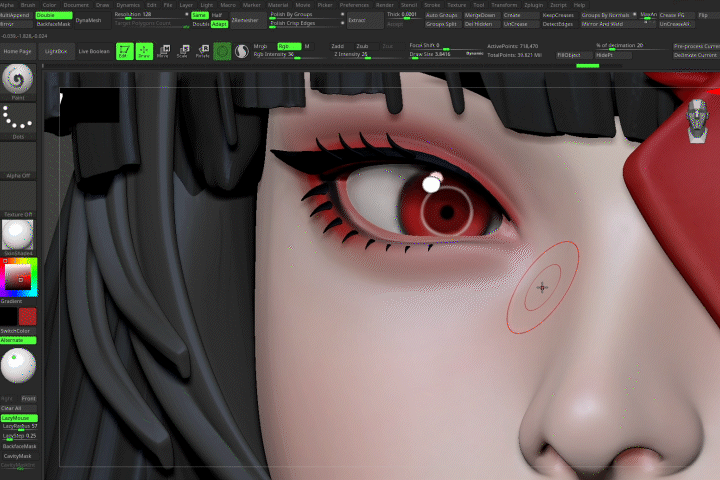Click the Groups Split button
Viewport: 720px width, 480px height.
click(441, 24)
